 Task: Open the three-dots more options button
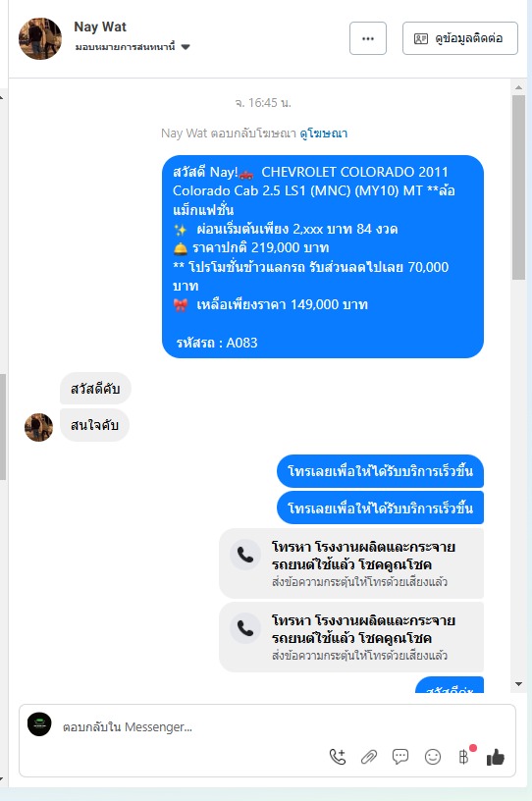point(368,38)
